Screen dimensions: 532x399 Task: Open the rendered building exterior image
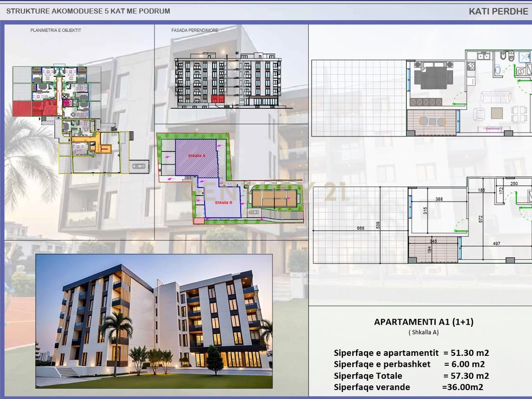[154, 321]
